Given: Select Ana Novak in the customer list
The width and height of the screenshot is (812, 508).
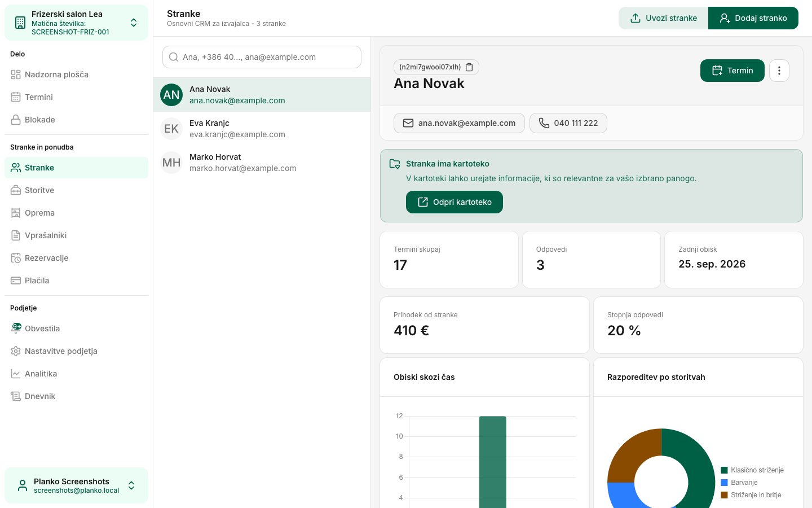Looking at the screenshot, I should [262, 95].
